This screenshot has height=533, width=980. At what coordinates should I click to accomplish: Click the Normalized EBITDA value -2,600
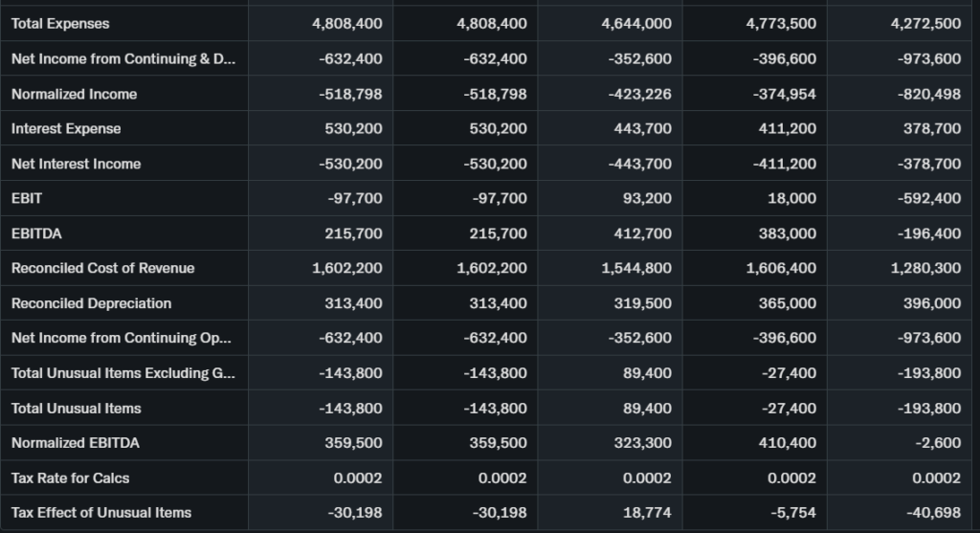941,443
